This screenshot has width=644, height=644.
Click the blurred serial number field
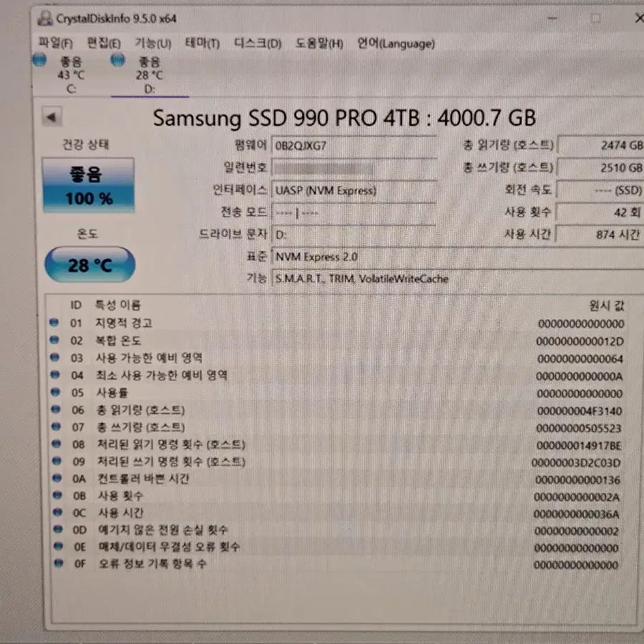tap(353, 168)
